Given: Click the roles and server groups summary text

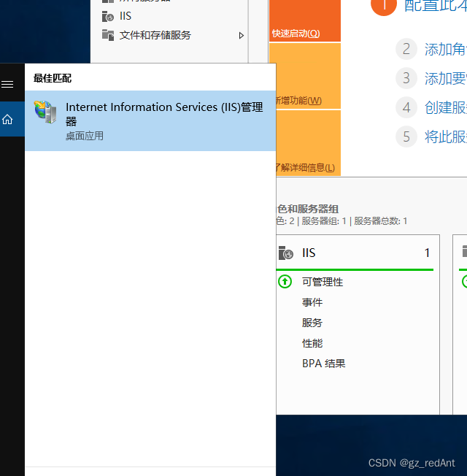Looking at the screenshot, I should (341, 221).
